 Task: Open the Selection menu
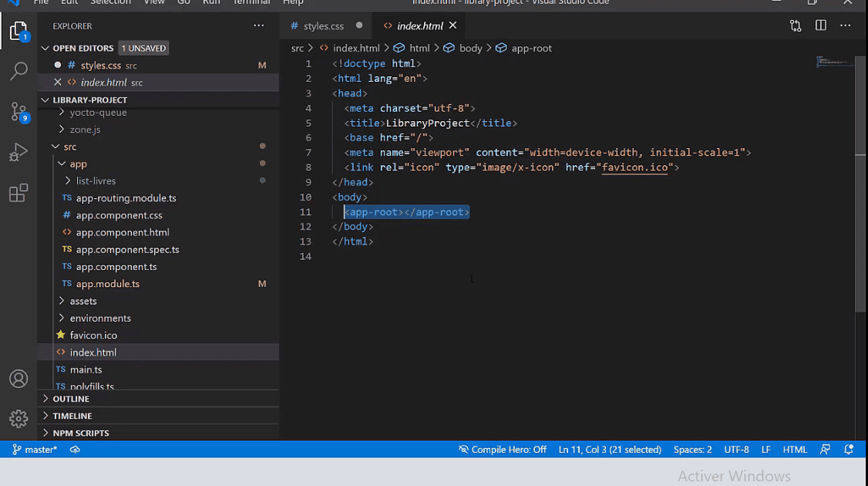(111, 2)
